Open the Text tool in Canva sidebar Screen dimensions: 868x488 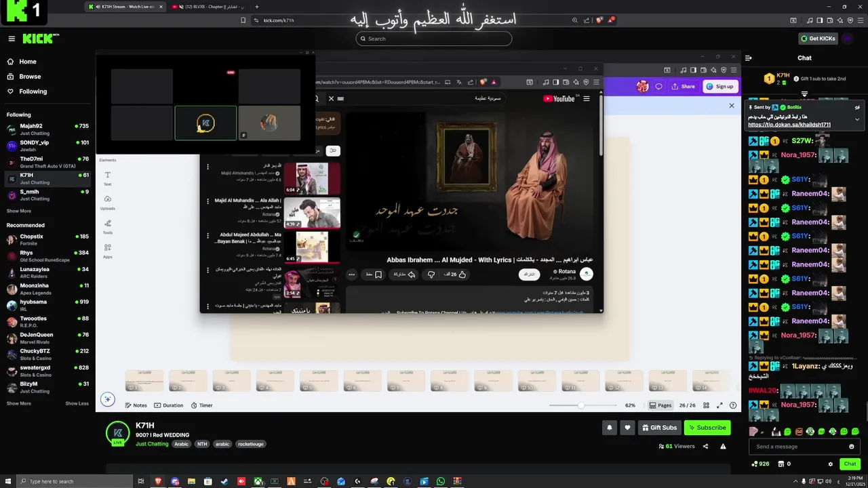[107, 179]
